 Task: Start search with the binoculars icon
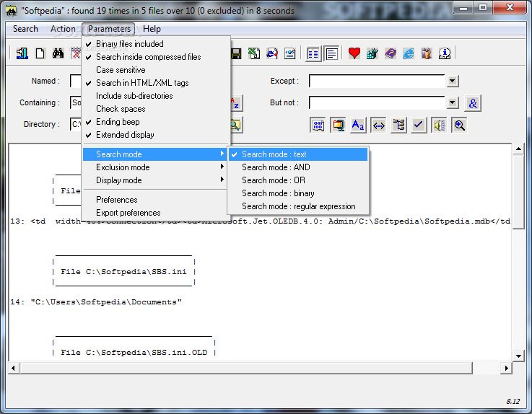[x=58, y=53]
